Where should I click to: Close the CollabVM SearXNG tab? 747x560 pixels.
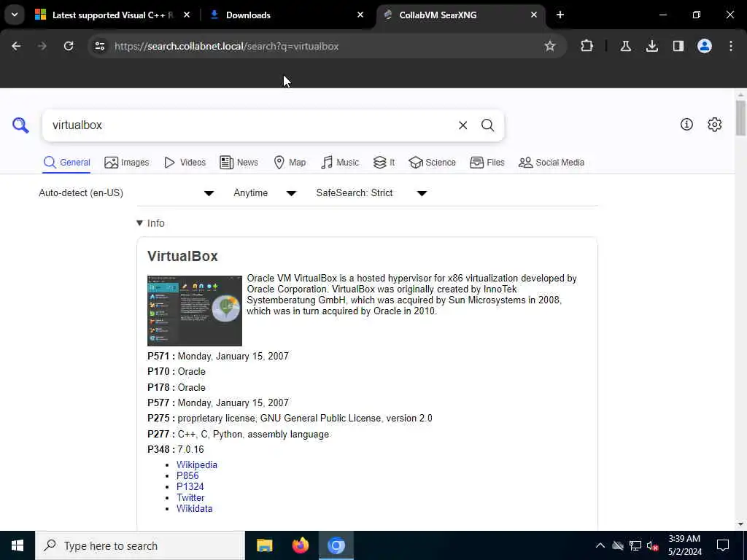pos(533,15)
